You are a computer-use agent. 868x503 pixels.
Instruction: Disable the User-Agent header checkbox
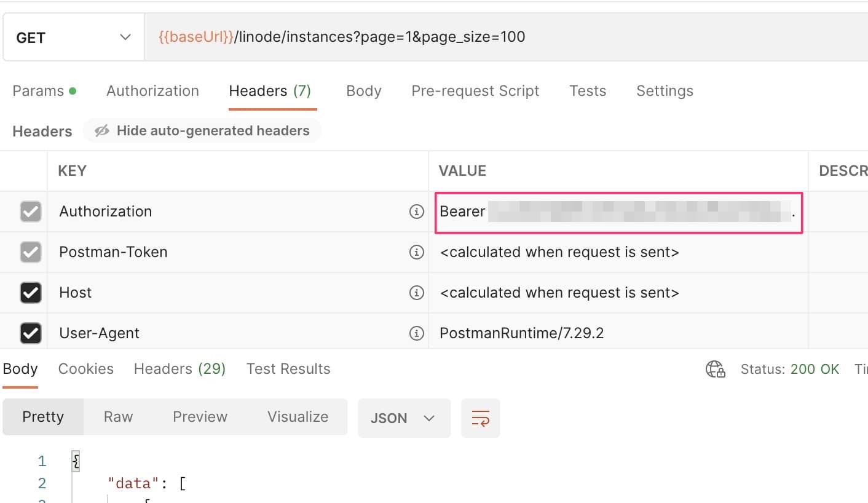pos(31,333)
